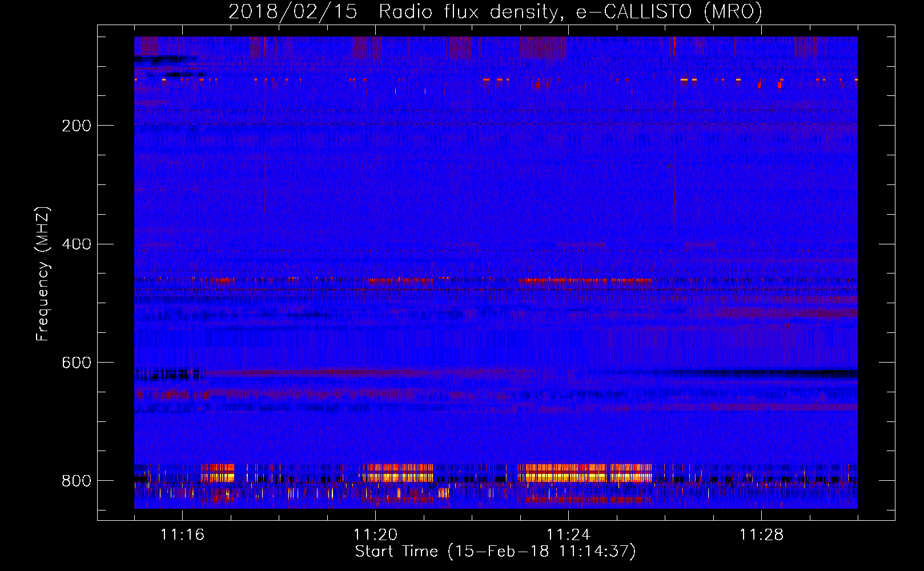Click the '400' frequency tick label
The height and width of the screenshot is (571, 924).
[x=76, y=244]
